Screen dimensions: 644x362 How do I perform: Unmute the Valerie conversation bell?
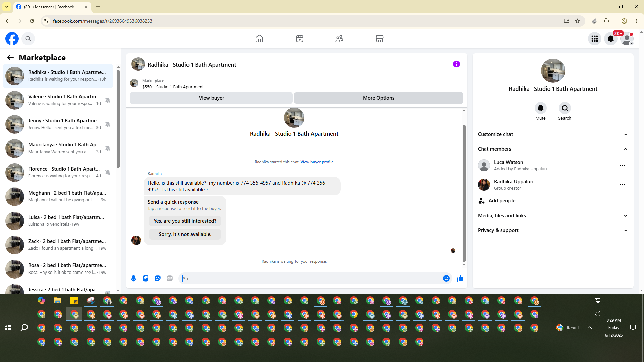[x=108, y=100]
